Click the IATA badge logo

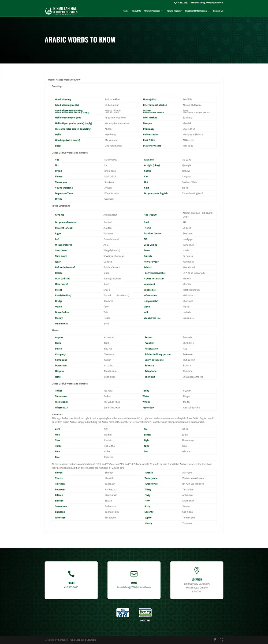coord(123,613)
